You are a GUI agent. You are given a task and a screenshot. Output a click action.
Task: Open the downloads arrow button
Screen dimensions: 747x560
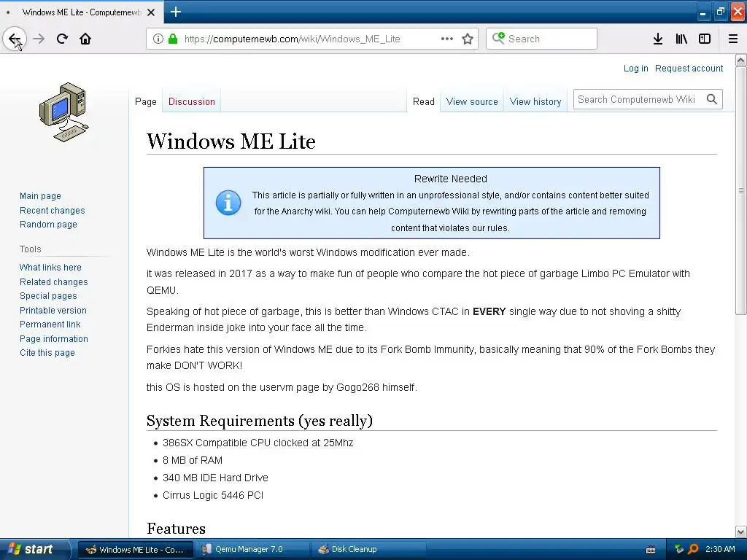658,39
